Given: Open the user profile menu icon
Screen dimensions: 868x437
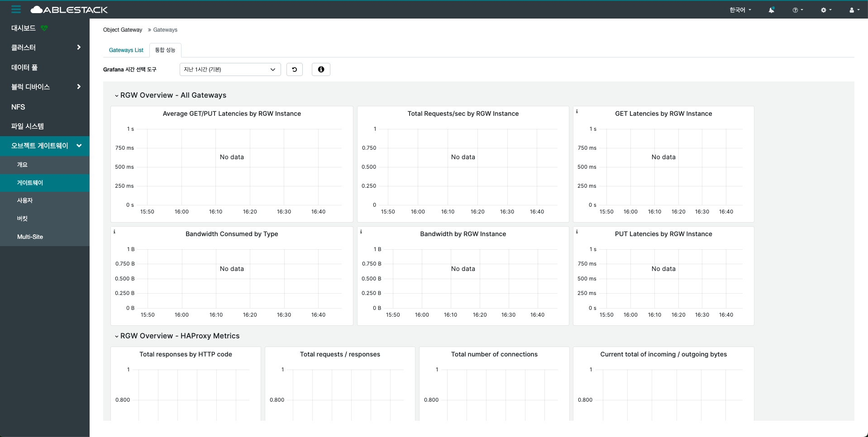Looking at the screenshot, I should point(854,10).
